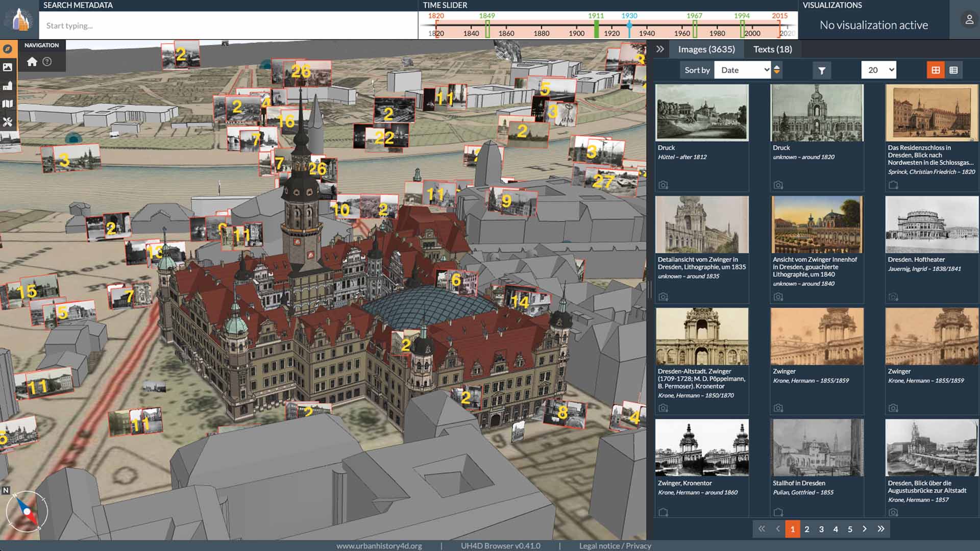The width and height of the screenshot is (980, 551).
Task: Switch to the Texts (18) tab
Action: tap(772, 49)
